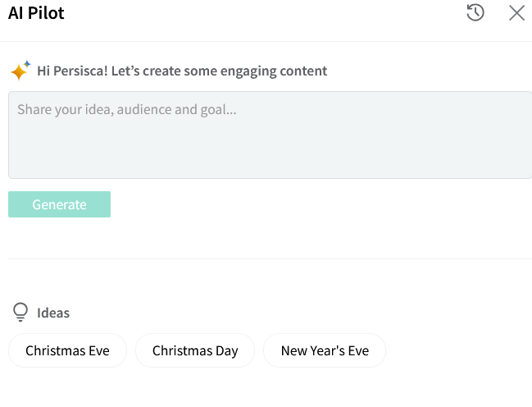Click the word "Eve" in Christmas Eve chip
This screenshot has width=532, height=407.
click(98, 350)
